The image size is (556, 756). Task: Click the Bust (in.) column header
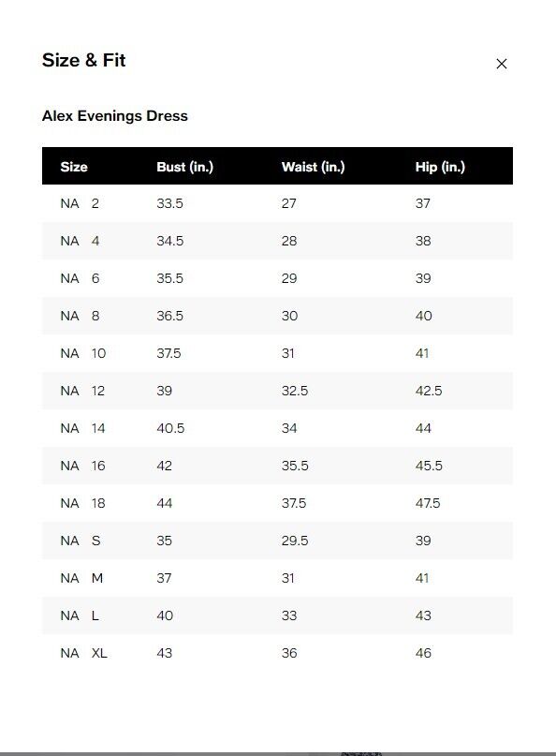185,167
